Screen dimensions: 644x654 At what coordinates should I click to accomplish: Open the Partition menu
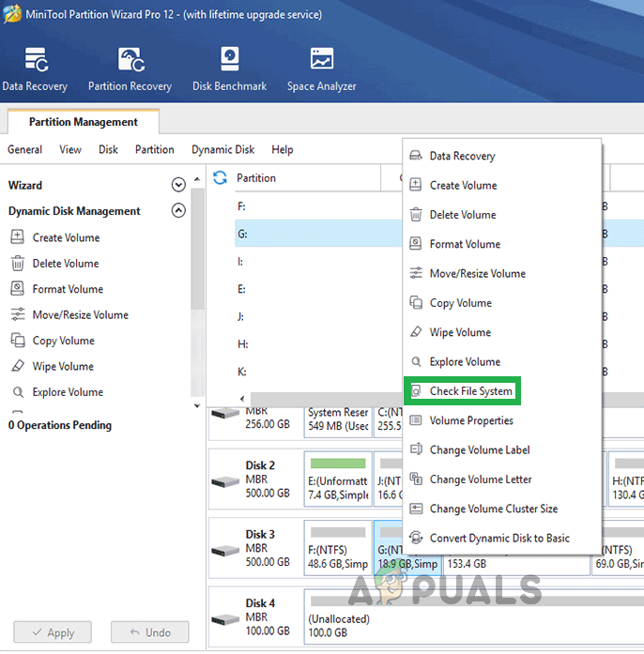coord(154,149)
